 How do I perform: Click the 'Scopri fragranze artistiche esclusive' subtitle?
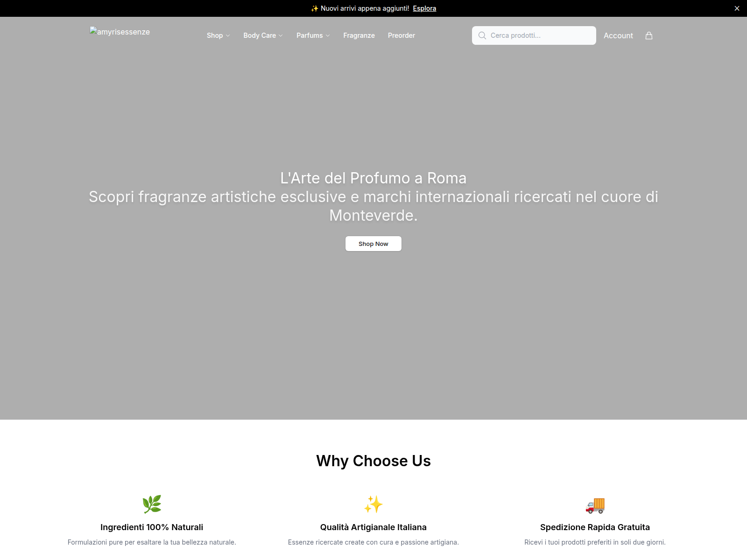coord(373,206)
